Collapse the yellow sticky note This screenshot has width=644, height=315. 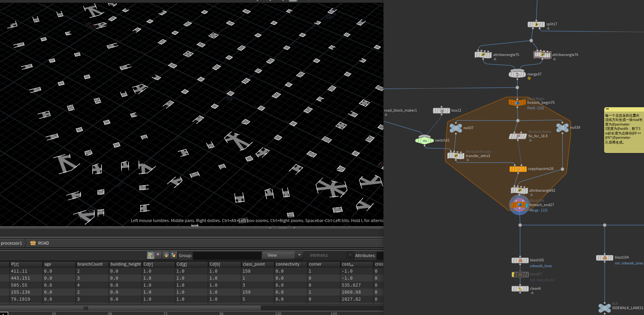pyautogui.click(x=607, y=109)
